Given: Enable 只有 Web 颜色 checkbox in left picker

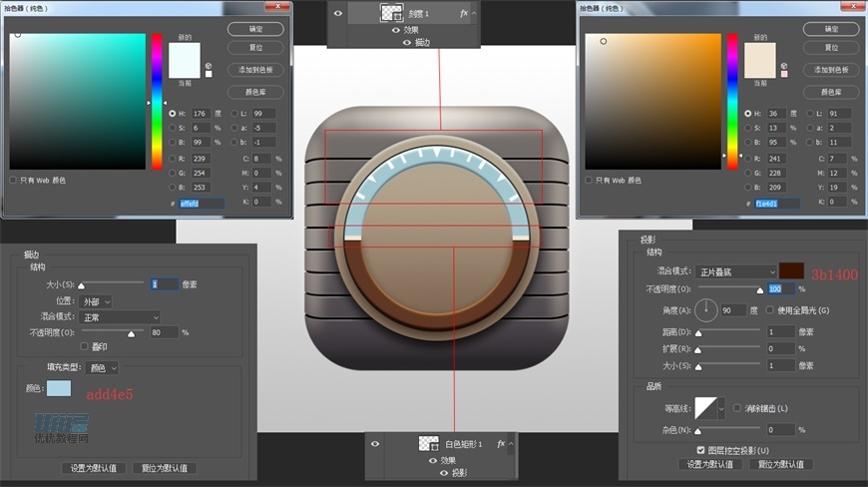Looking at the screenshot, I should 13,181.
